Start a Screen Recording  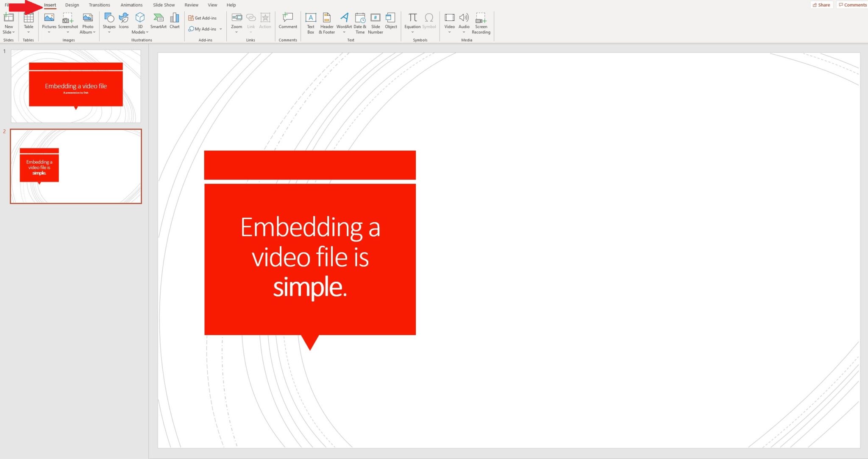481,21
